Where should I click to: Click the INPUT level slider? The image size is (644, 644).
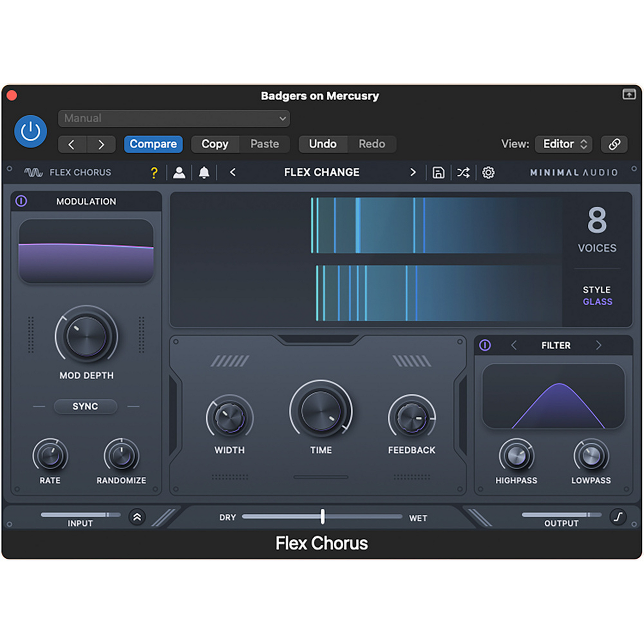pos(81,515)
